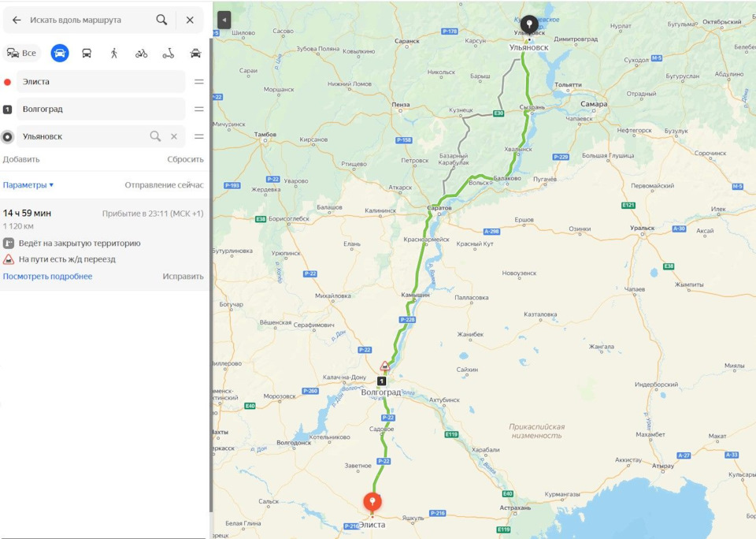Click the back arrow in the search bar
The width and height of the screenshot is (756, 539).
tap(17, 20)
